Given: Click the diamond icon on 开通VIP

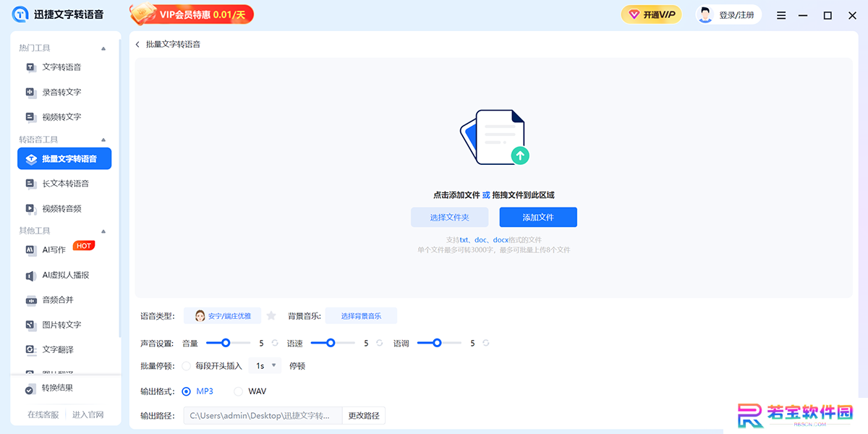Looking at the screenshot, I should (x=634, y=14).
